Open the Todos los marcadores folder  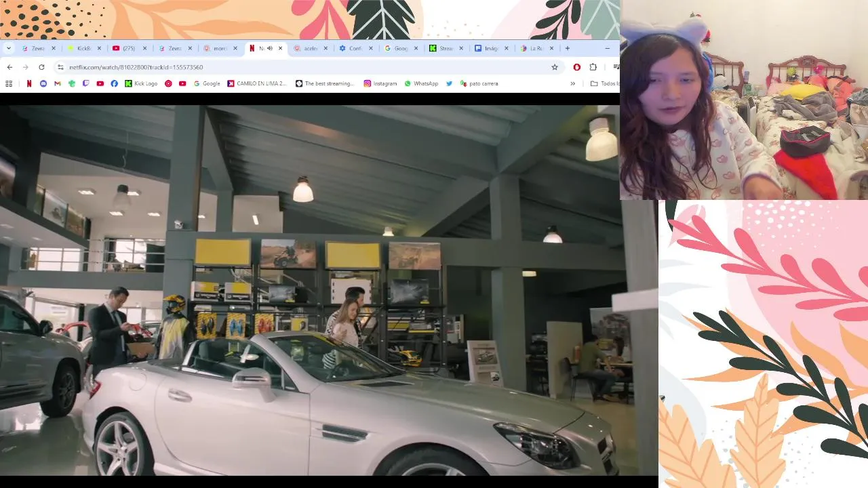pyautogui.click(x=604, y=83)
